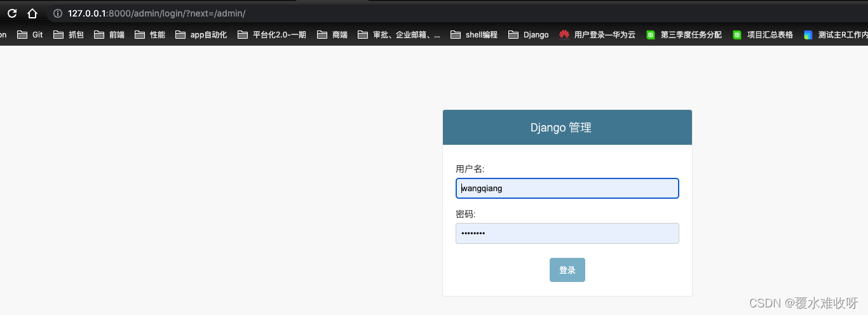Open the Django bookmarks folder
The width and height of the screenshot is (868, 315).
pyautogui.click(x=529, y=35)
